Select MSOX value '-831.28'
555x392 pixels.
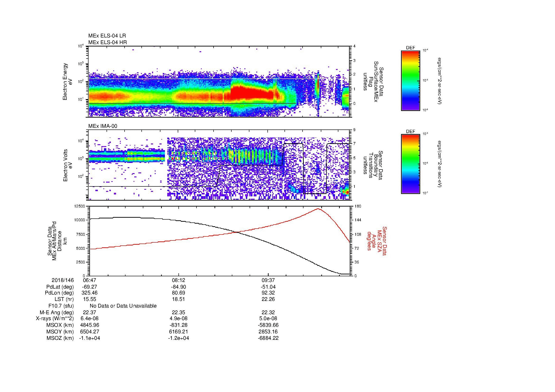(179, 325)
